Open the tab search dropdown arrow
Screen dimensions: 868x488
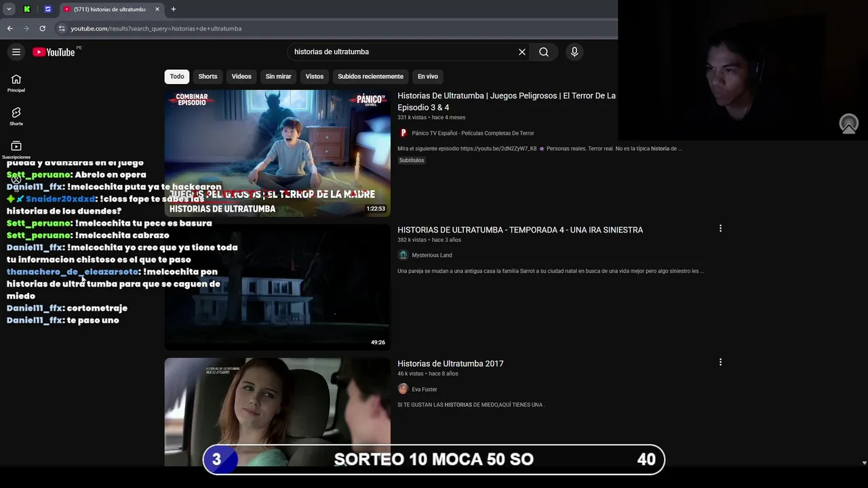[x=9, y=9]
